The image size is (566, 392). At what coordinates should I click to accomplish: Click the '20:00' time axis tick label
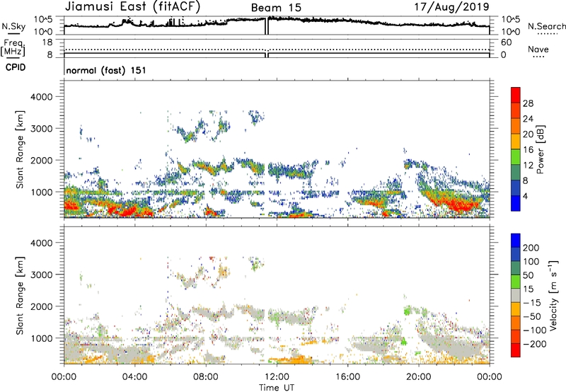point(418,377)
